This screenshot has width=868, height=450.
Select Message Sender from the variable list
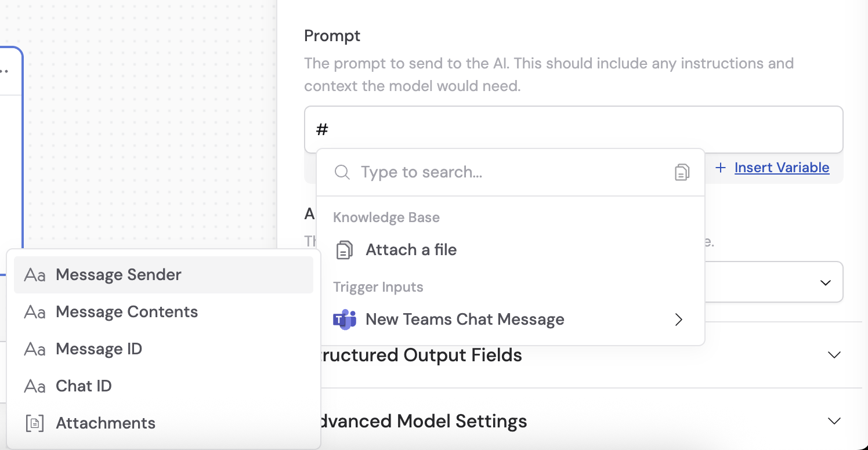point(118,274)
